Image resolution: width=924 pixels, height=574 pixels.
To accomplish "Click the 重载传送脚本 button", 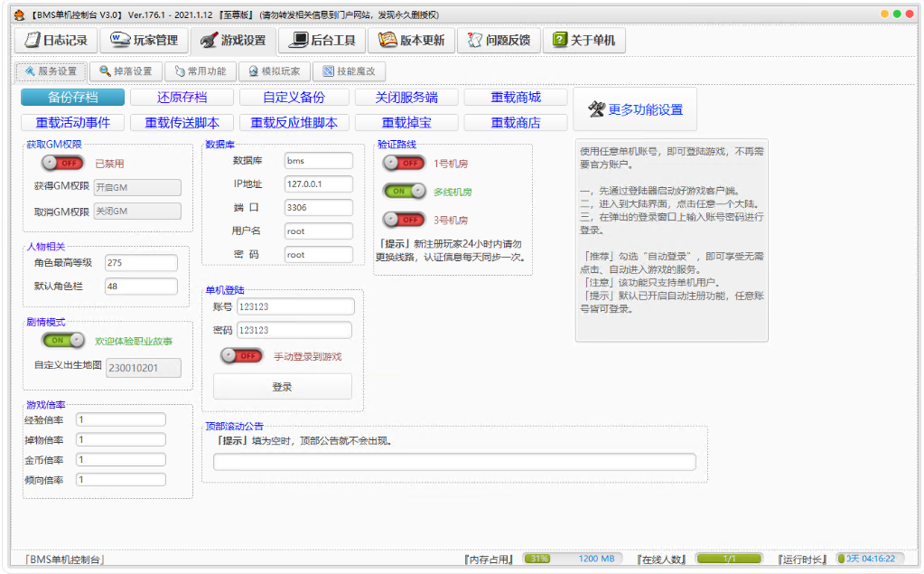I will click(x=182, y=123).
